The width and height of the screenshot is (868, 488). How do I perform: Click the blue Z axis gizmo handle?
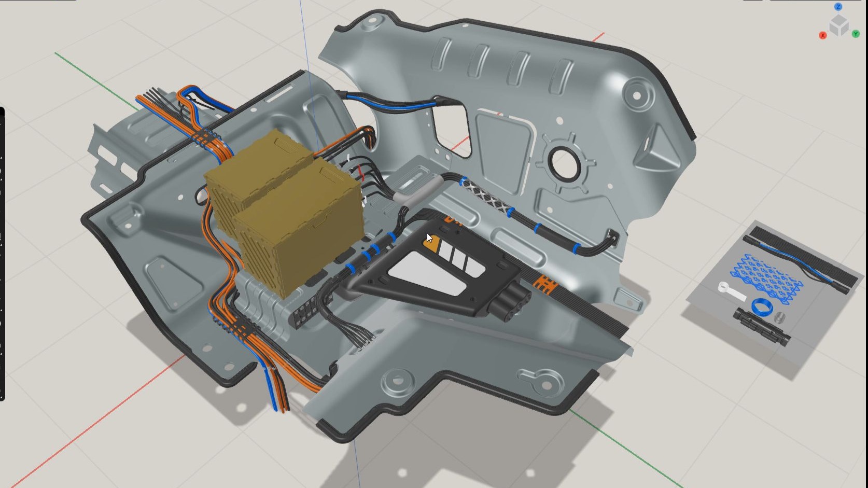pyautogui.click(x=838, y=7)
